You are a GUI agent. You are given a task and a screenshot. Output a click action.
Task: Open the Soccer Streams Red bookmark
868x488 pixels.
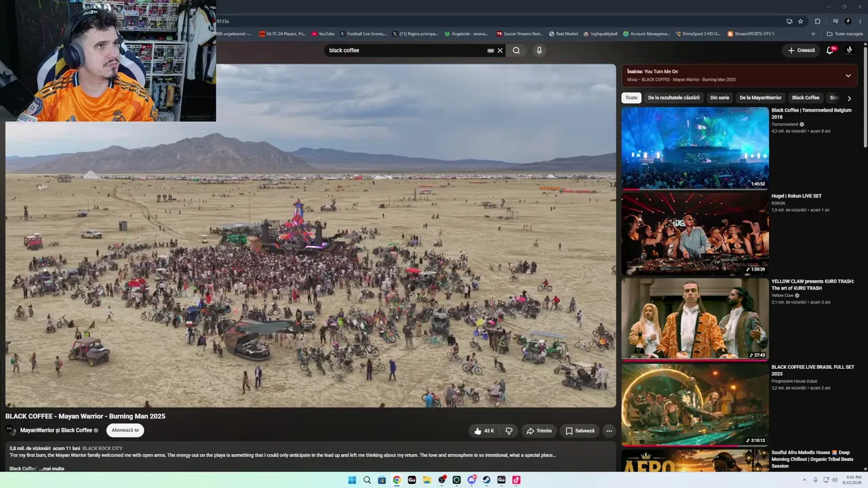[519, 34]
